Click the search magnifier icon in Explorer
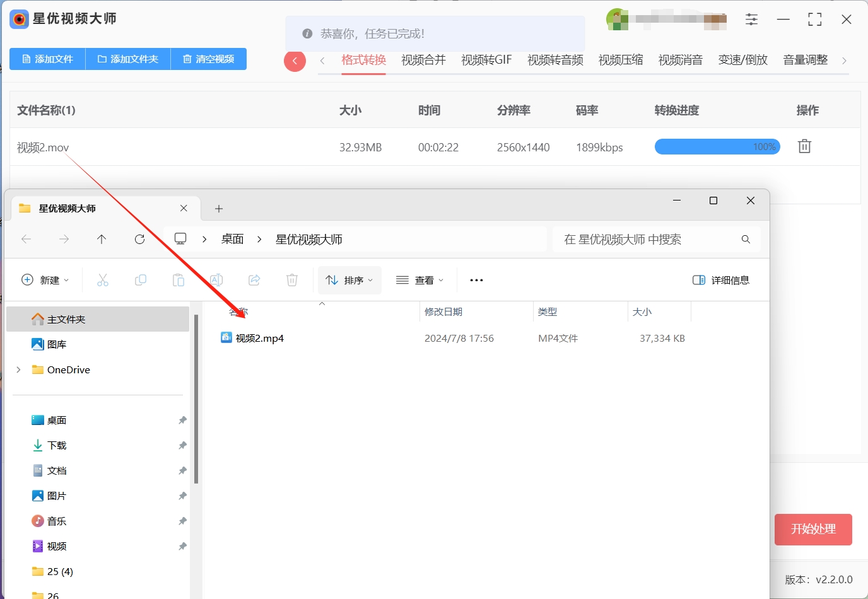868x599 pixels. [746, 240]
